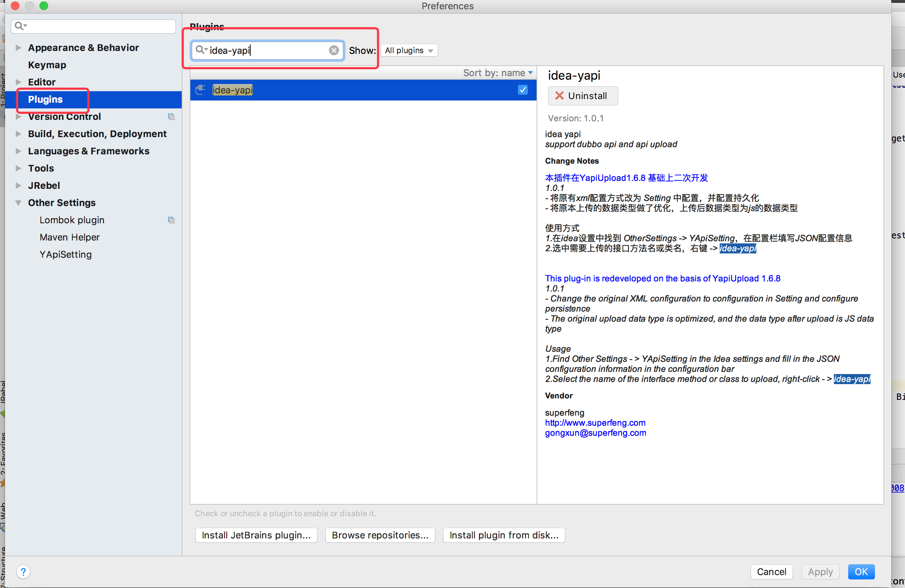Viewport: 905px width, 588px height.
Task: Focus the plugin search field with idea-yapi
Action: coord(267,50)
